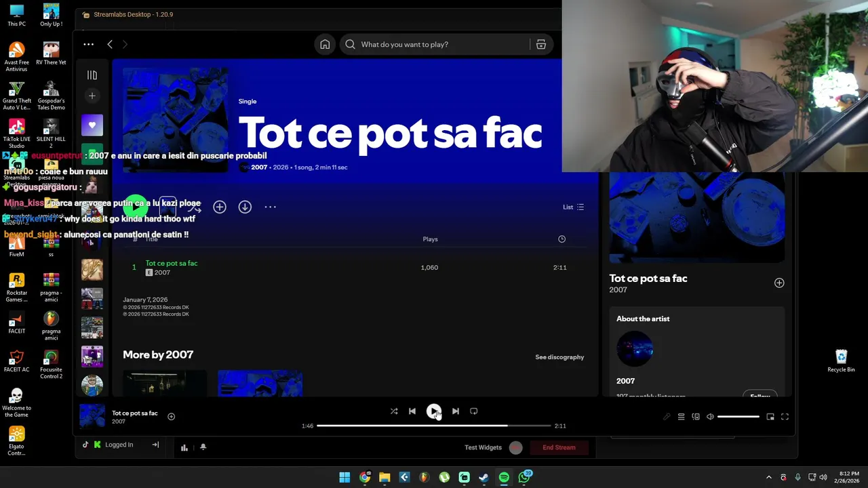
Task: Open artist link 2007 under track title
Action: tap(162, 272)
